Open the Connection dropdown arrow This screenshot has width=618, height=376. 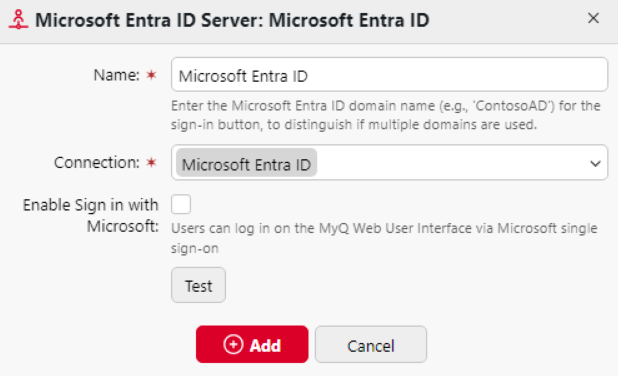coord(595,163)
